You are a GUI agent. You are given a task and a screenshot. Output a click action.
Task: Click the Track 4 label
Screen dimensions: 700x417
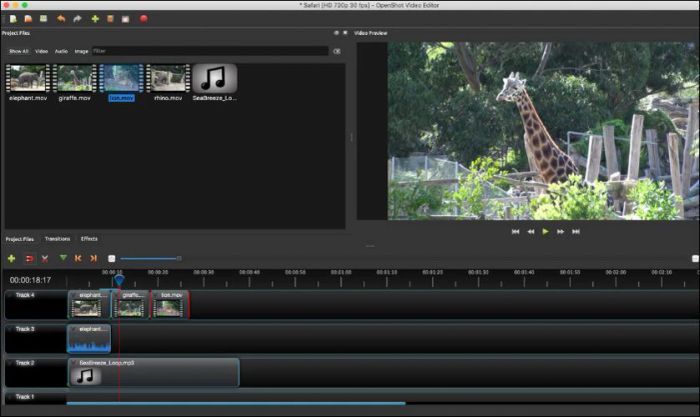25,295
